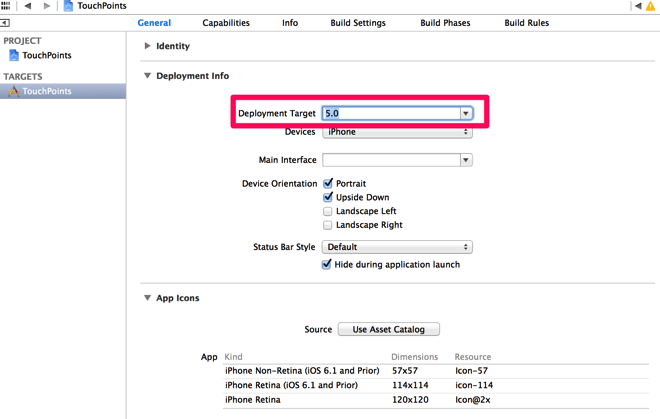Click the Use Asset Catalog button
This screenshot has height=419, width=660.
(389, 329)
